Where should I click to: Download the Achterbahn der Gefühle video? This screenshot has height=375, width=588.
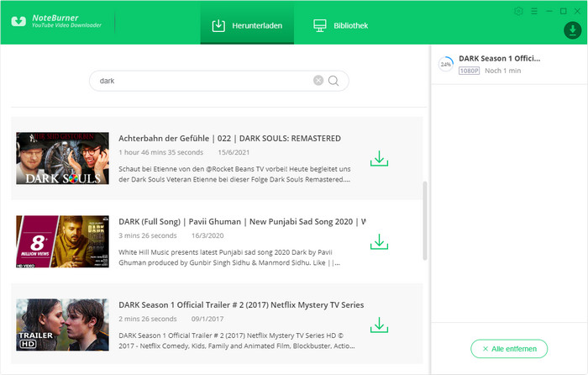click(x=379, y=158)
